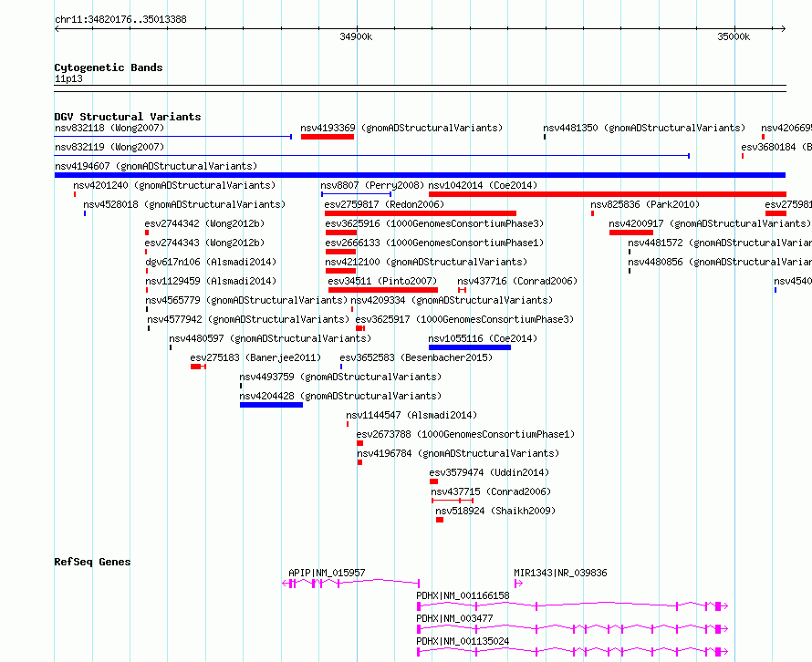
Task: Select esv2666133 1000GenomesConsortiumPhase1 label
Action: (x=434, y=243)
